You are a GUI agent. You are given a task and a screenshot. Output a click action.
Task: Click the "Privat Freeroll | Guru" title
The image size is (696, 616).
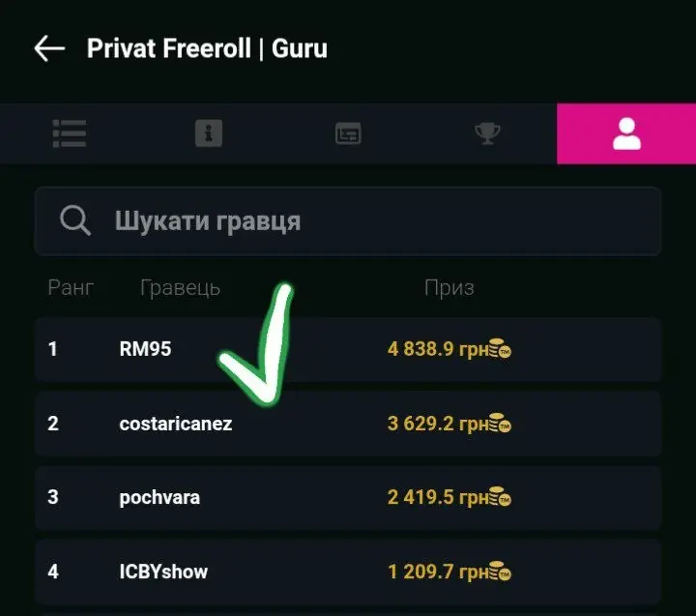[207, 48]
